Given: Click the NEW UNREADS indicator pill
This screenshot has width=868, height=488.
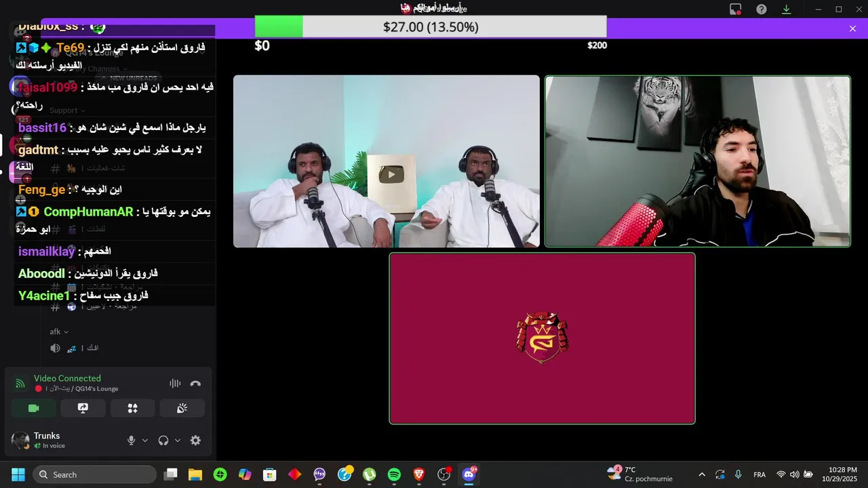Looking at the screenshot, I should (129, 78).
